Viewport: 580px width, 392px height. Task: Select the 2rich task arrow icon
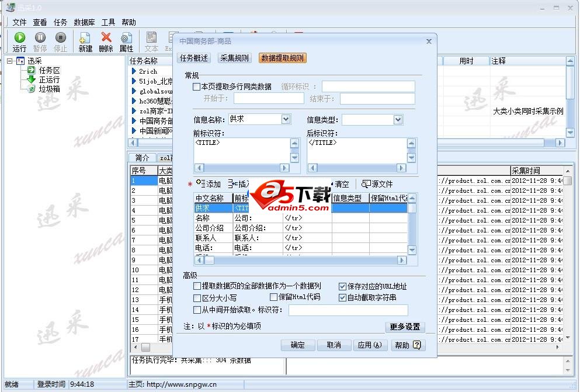point(134,71)
